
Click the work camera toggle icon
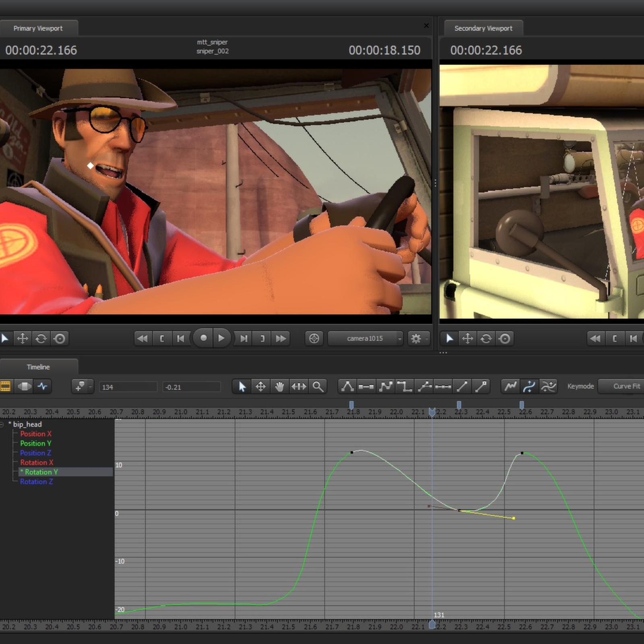pos(314,339)
